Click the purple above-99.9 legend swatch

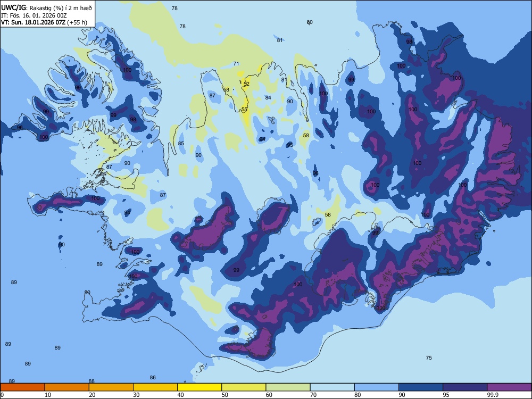509,387
